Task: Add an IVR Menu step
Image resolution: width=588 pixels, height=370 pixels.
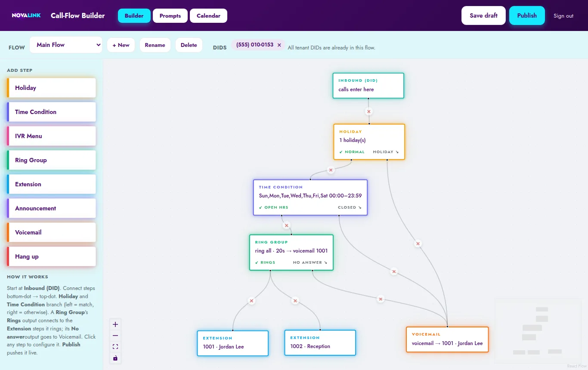Action: pyautogui.click(x=51, y=136)
